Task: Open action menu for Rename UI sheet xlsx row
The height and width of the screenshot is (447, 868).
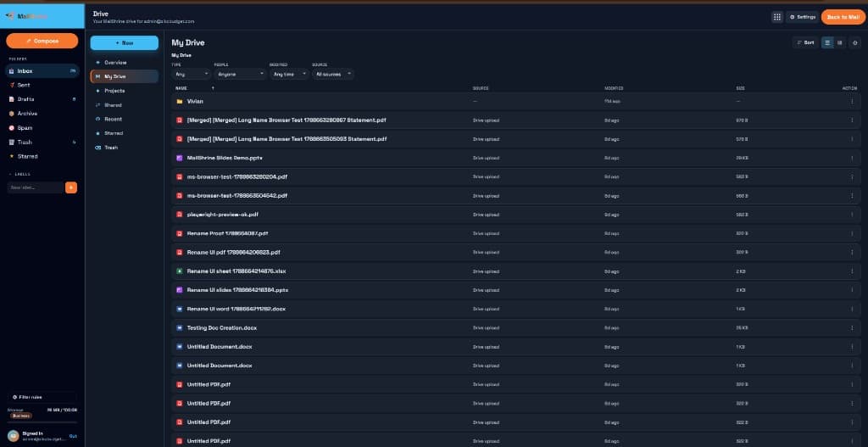Action: tap(852, 271)
